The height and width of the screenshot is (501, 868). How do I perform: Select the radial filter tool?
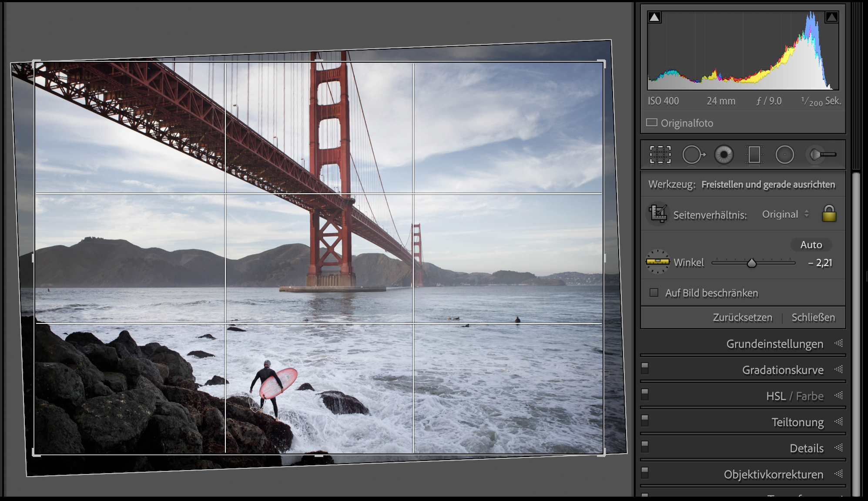point(784,155)
